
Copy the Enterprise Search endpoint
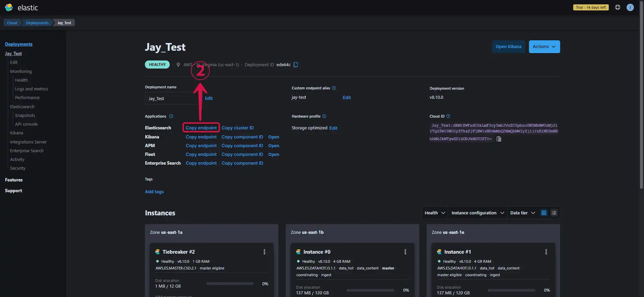201,163
